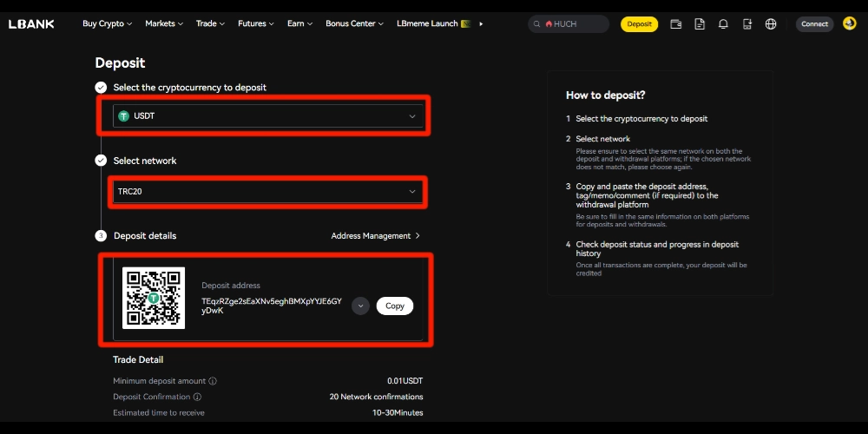Expand the Buy Crypto menu

pos(108,23)
